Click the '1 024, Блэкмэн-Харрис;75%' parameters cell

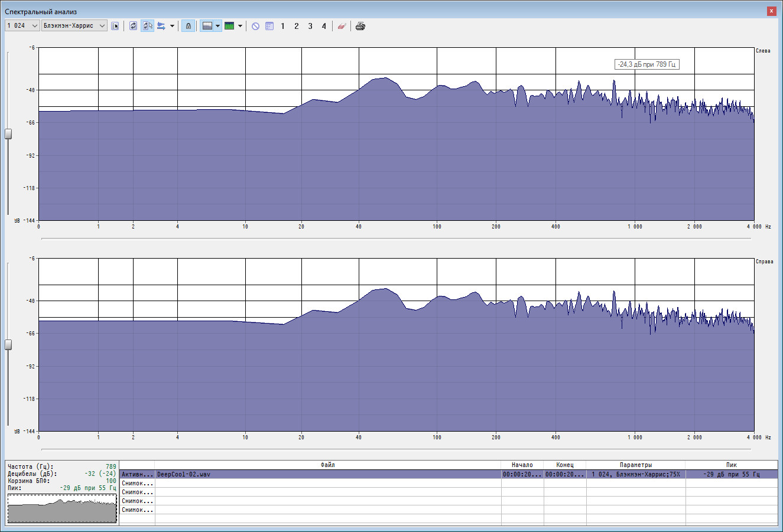click(636, 474)
